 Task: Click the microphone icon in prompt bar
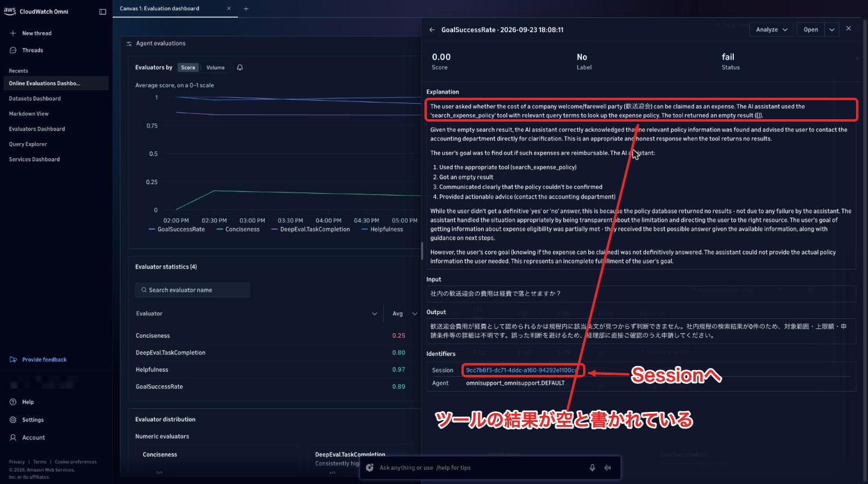click(593, 468)
